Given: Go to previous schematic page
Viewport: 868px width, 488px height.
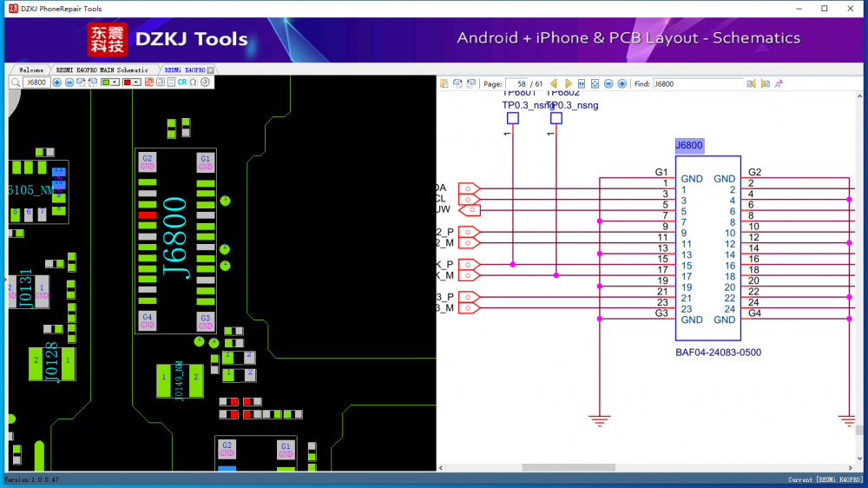Looking at the screenshot, I should point(555,84).
